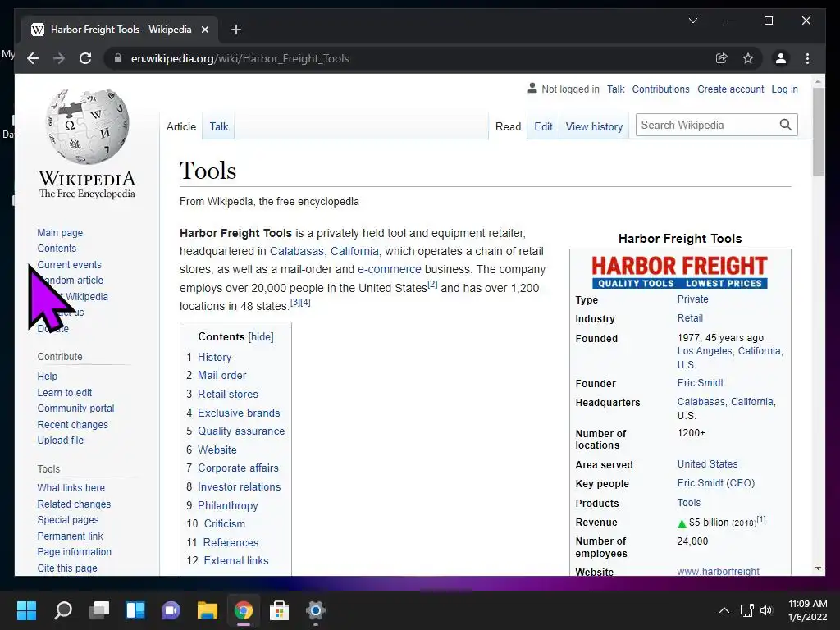Click the browser forward arrow
The width and height of the screenshot is (840, 630).
(x=59, y=58)
